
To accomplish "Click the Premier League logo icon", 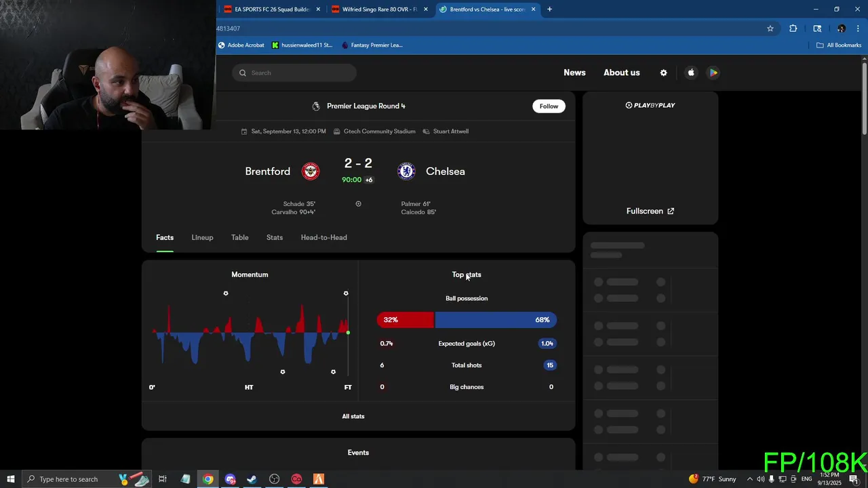I will coord(316,106).
